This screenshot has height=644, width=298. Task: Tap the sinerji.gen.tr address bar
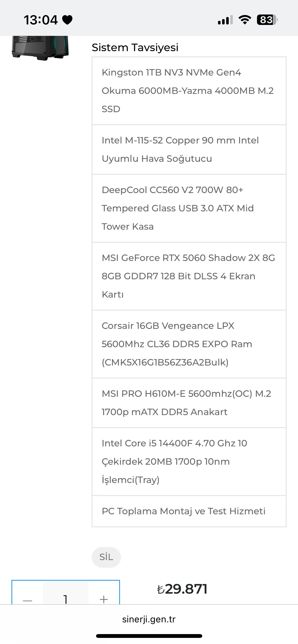[149, 619]
